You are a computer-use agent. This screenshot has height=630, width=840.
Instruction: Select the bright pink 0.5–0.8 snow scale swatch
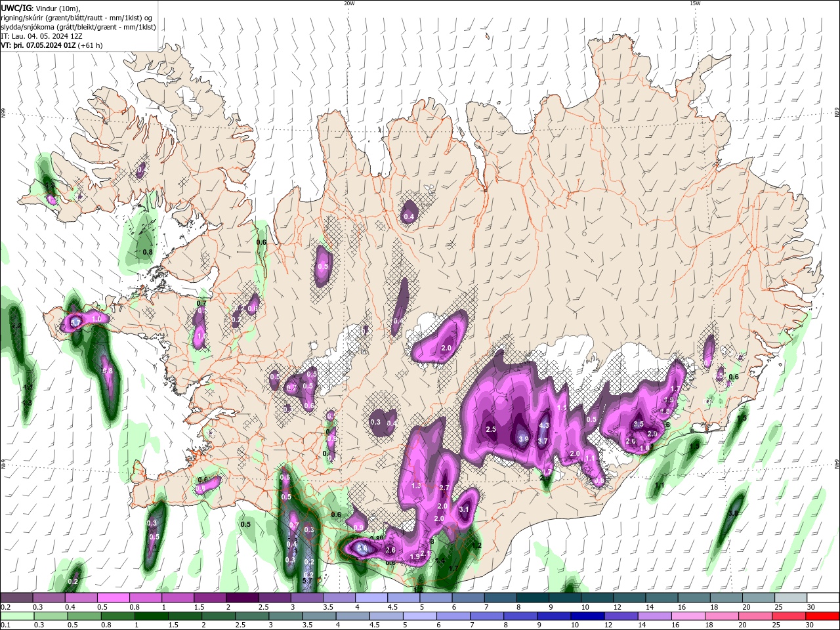[113, 598]
